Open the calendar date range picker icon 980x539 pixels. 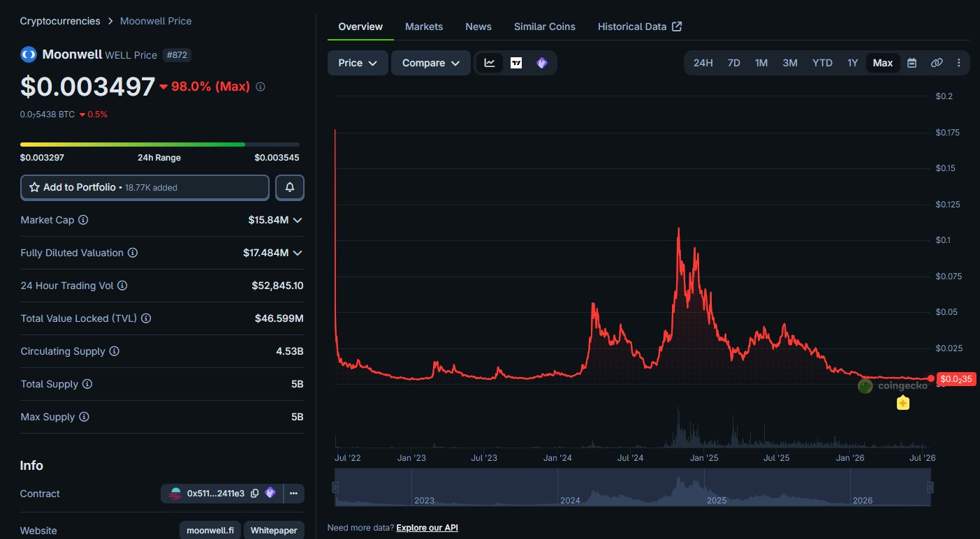point(912,63)
